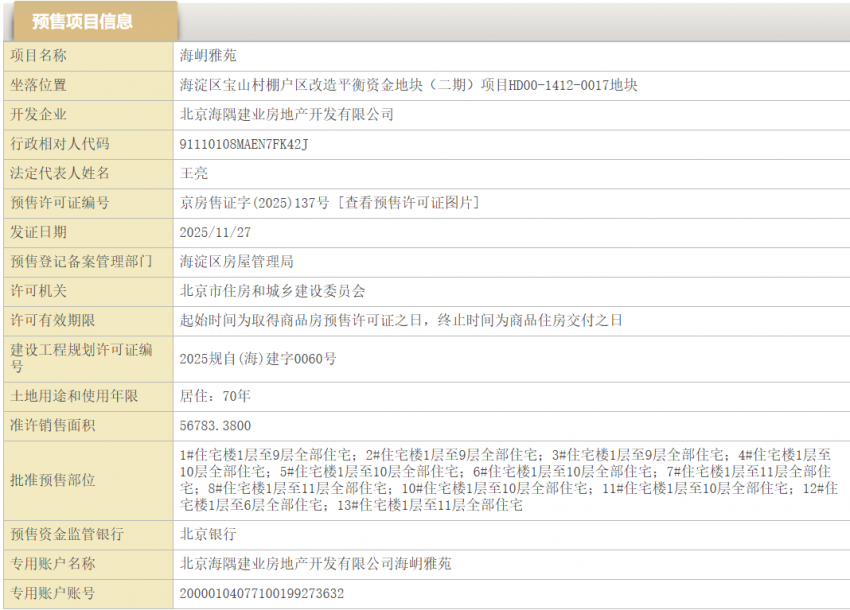The width and height of the screenshot is (850, 610).
Task: Click the 批准预售部位 label
Action: 53,480
